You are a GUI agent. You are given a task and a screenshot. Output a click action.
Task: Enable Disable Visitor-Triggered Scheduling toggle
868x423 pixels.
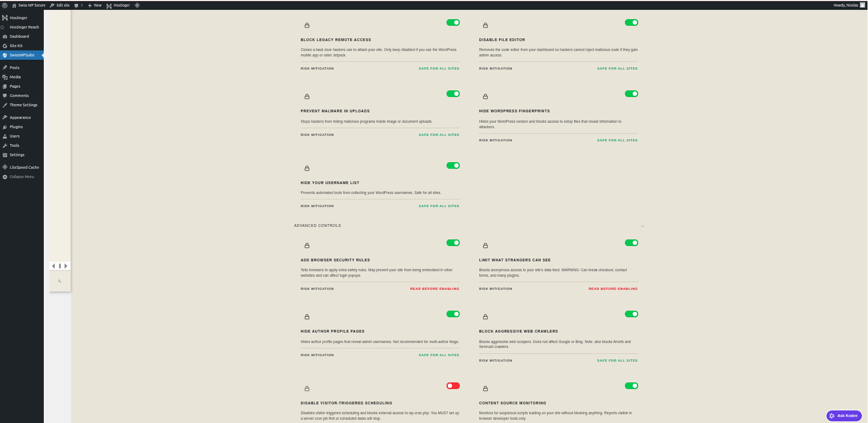(x=453, y=386)
